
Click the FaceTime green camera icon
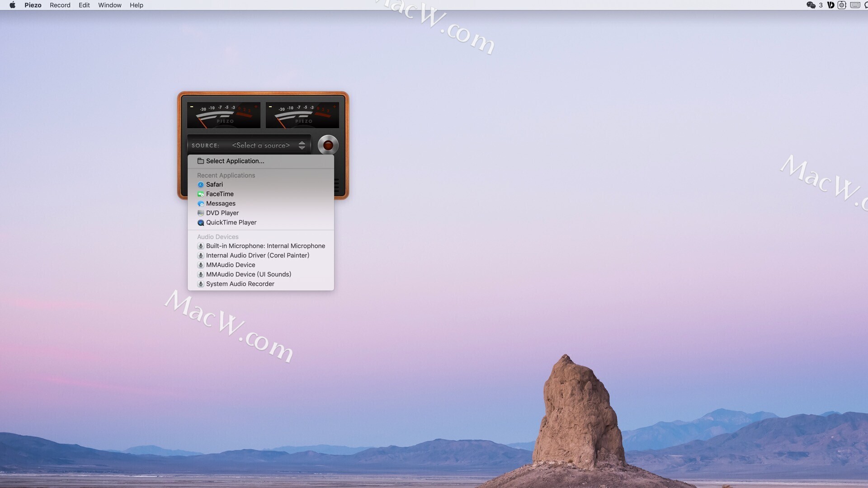(x=201, y=194)
